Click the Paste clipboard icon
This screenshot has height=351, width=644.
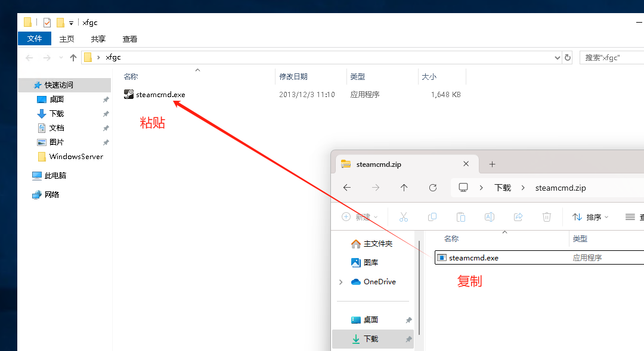(x=461, y=217)
